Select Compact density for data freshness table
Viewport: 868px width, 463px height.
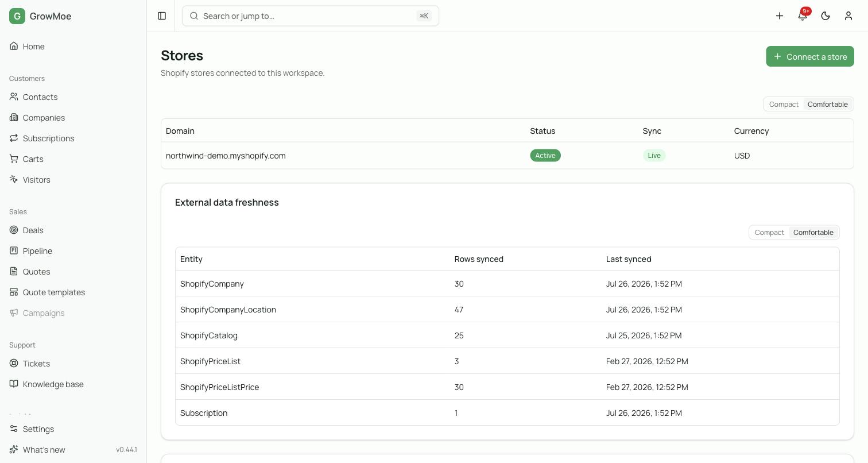tap(769, 233)
